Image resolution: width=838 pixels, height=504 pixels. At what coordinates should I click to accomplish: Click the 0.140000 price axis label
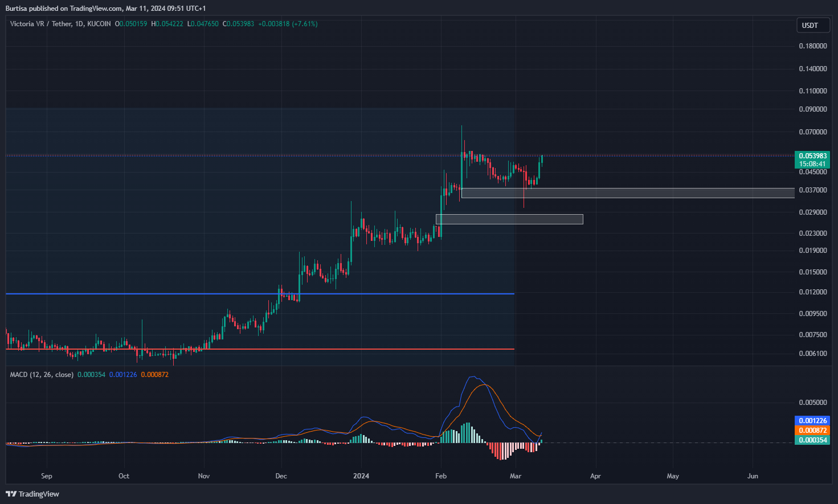tap(813, 69)
